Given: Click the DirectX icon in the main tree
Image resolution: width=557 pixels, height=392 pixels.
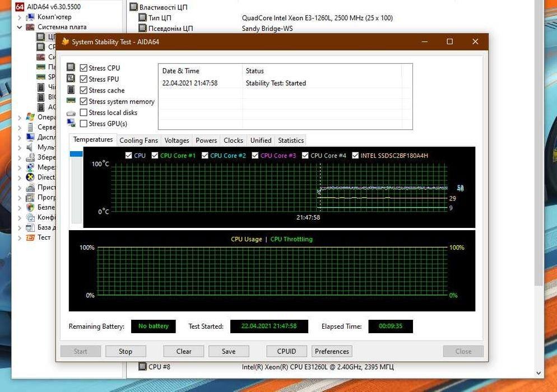Looking at the screenshot, I should pyautogui.click(x=31, y=177).
